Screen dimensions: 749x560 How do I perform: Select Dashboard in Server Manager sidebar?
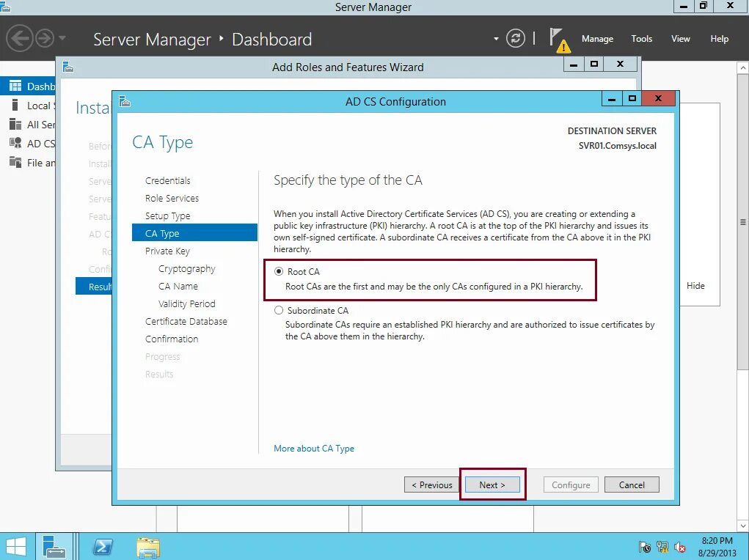point(29,86)
